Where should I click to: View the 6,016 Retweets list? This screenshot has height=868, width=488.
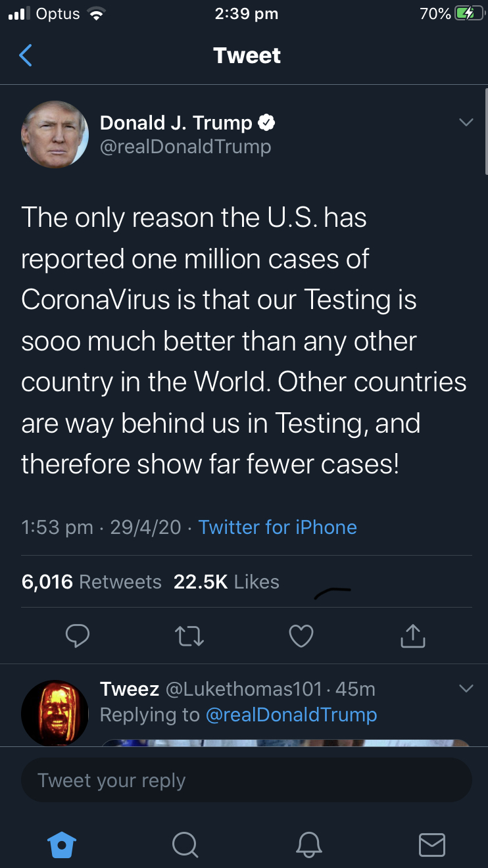click(91, 582)
